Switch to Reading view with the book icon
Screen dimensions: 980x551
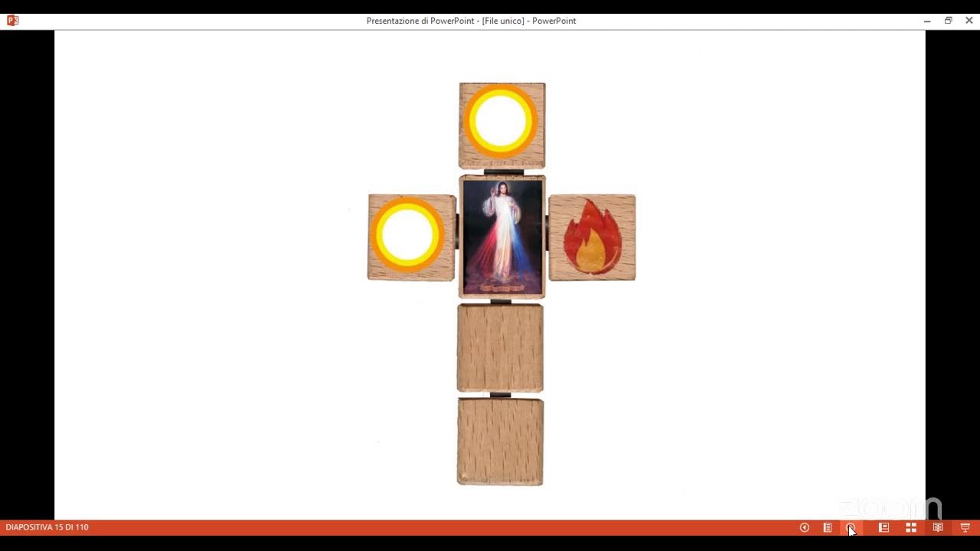pos(938,527)
